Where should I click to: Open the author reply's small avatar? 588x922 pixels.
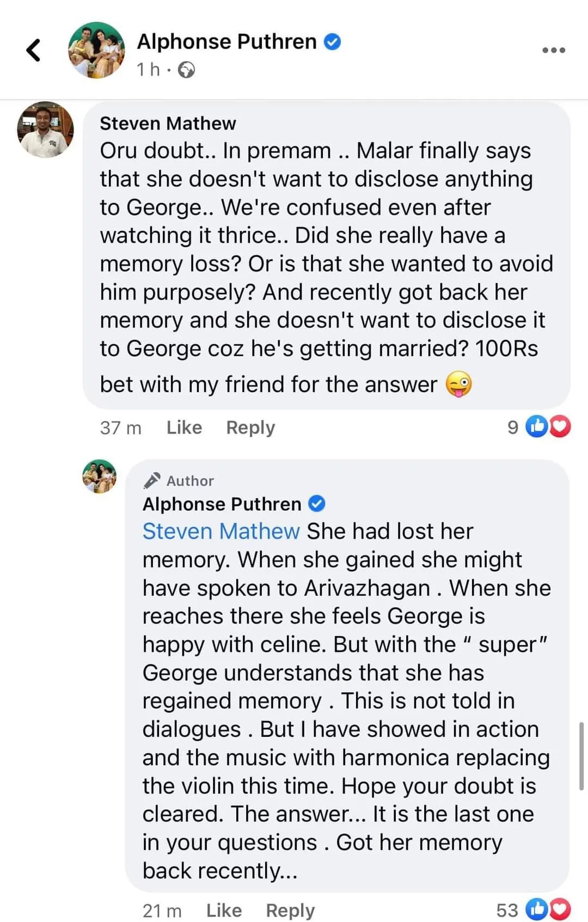99,476
